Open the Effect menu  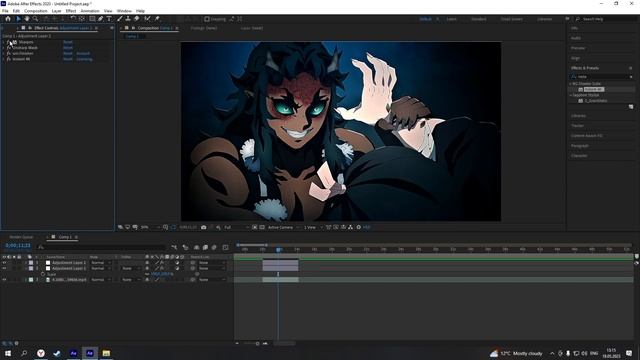pyautogui.click(x=71, y=11)
